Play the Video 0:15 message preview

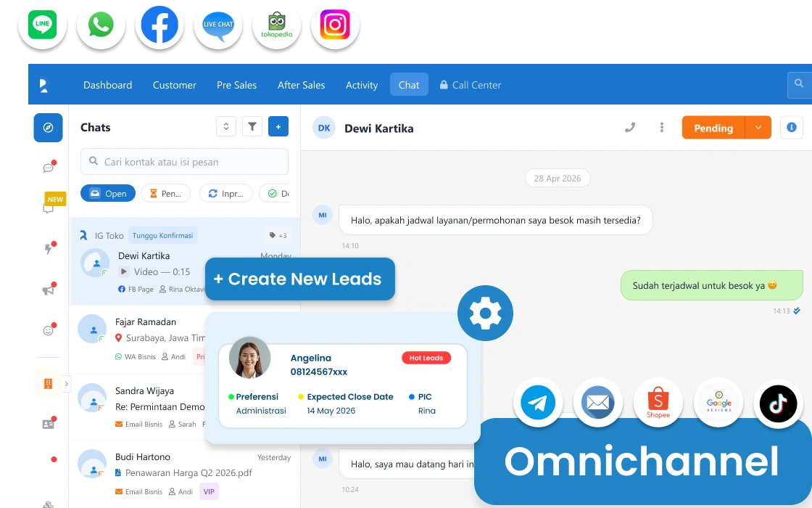tap(124, 271)
